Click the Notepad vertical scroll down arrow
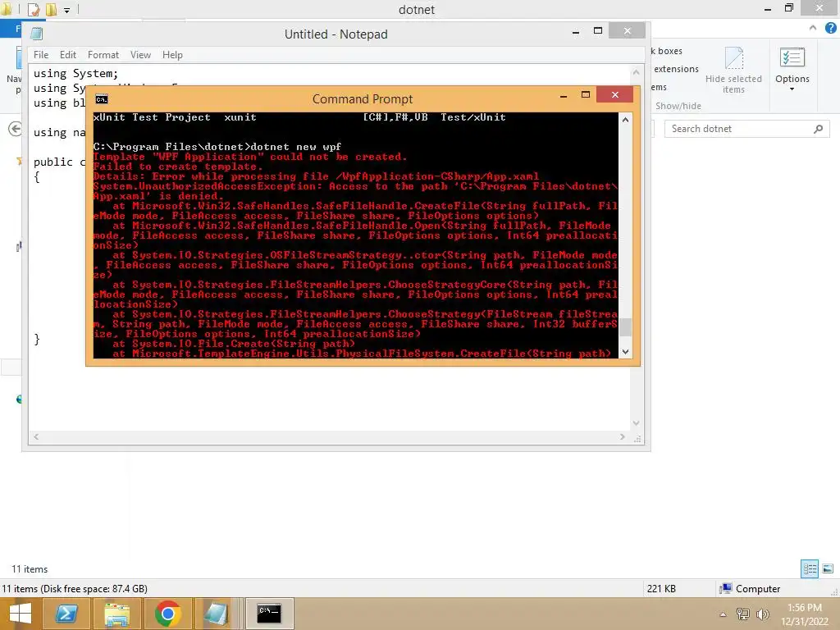840x630 pixels. 636,423
